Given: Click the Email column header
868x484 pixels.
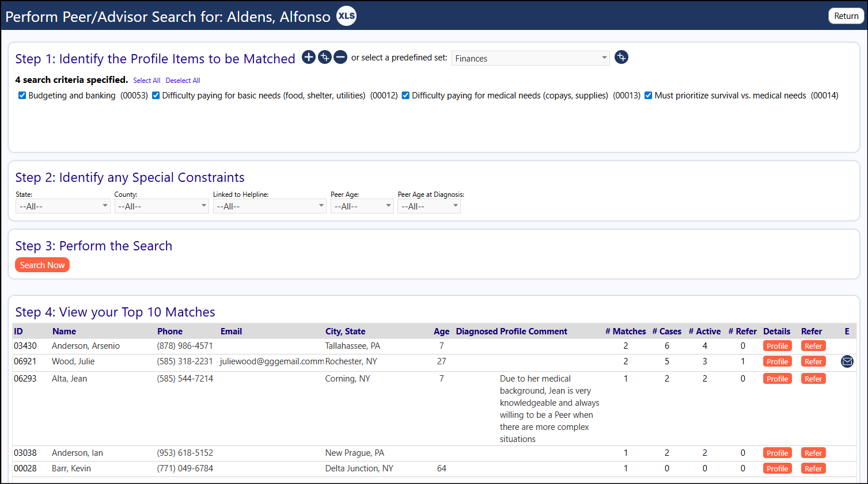Looking at the screenshot, I should [231, 331].
